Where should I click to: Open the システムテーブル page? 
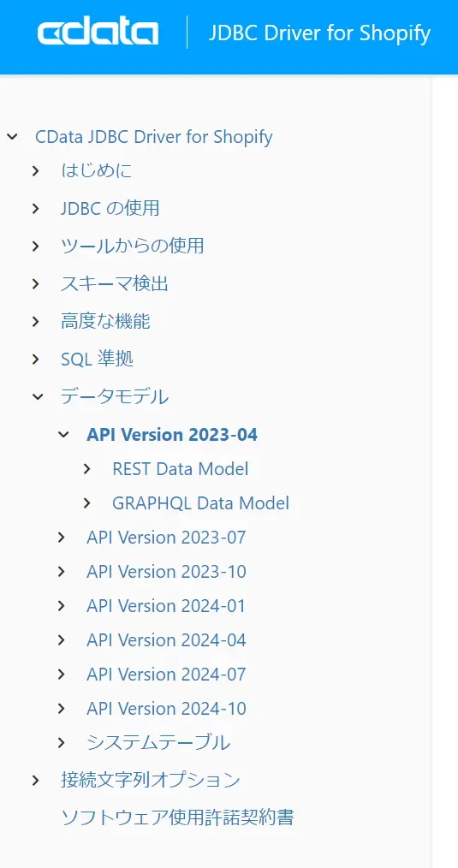tap(158, 743)
